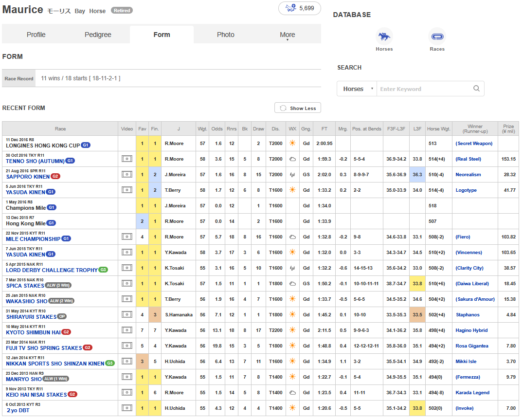Play video for Sapporo Kinen race
The width and height of the screenshot is (523, 420).
click(x=127, y=174)
